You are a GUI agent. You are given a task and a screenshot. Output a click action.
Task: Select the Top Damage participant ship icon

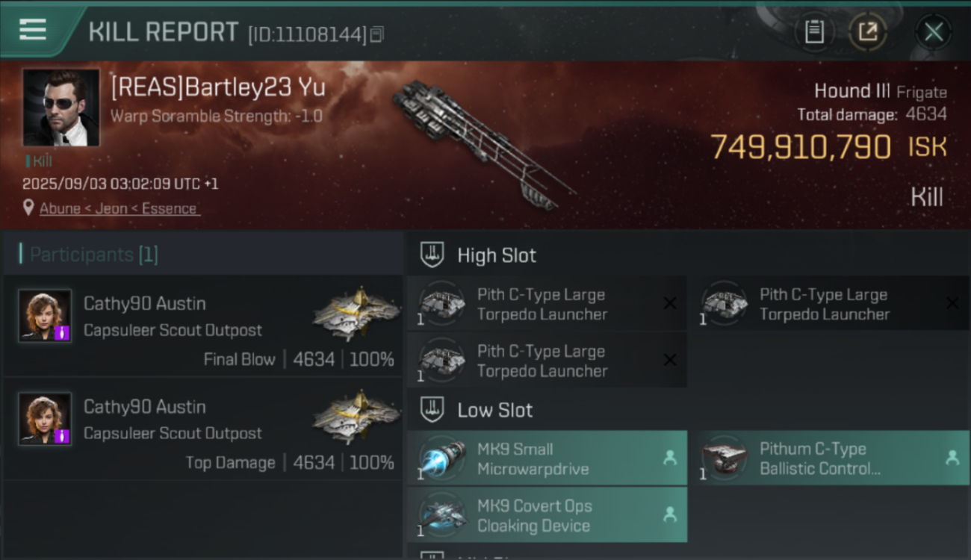pyautogui.click(x=356, y=417)
